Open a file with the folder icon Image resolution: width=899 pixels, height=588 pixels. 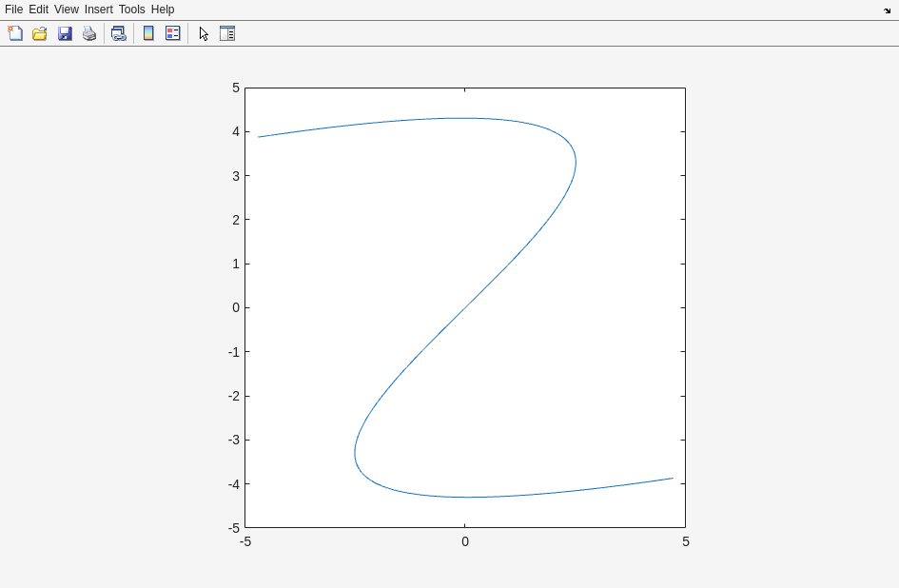(40, 33)
